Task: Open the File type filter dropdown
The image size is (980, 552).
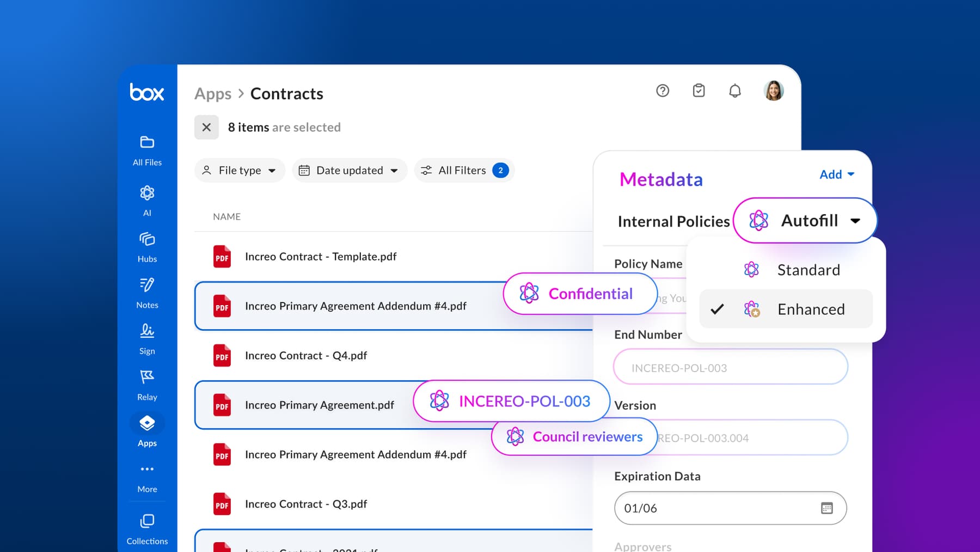Action: point(240,170)
